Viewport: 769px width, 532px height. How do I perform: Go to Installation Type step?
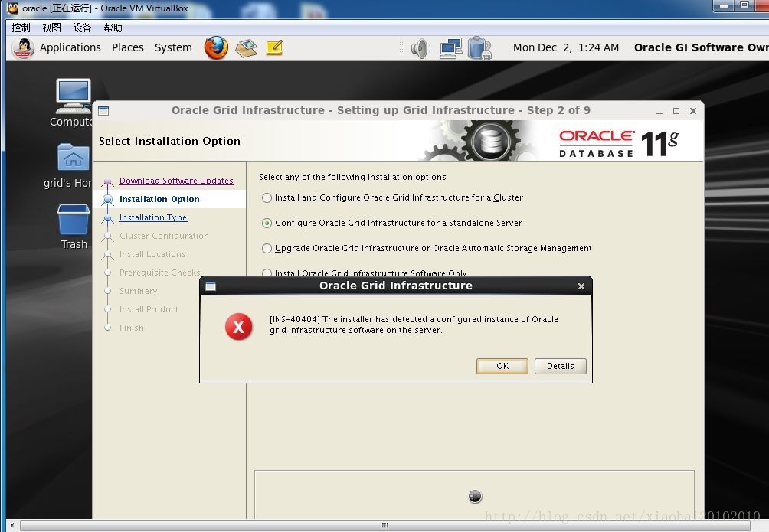pyautogui.click(x=153, y=217)
